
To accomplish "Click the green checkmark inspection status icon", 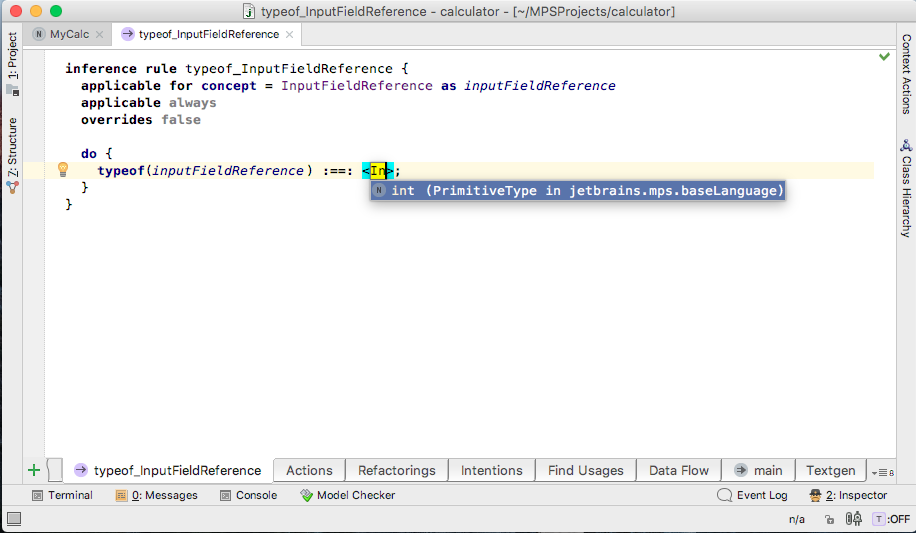I will point(884,57).
